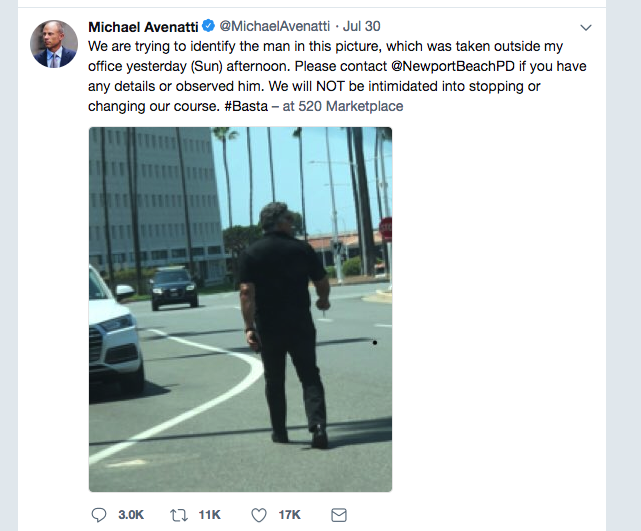Click the blue verified badge
The image size is (641, 531).
(208, 26)
